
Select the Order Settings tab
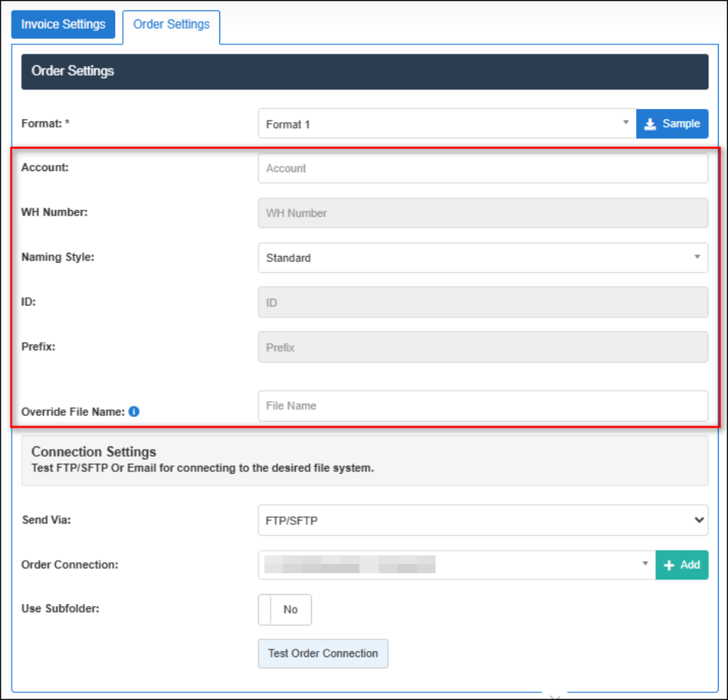coord(171,24)
